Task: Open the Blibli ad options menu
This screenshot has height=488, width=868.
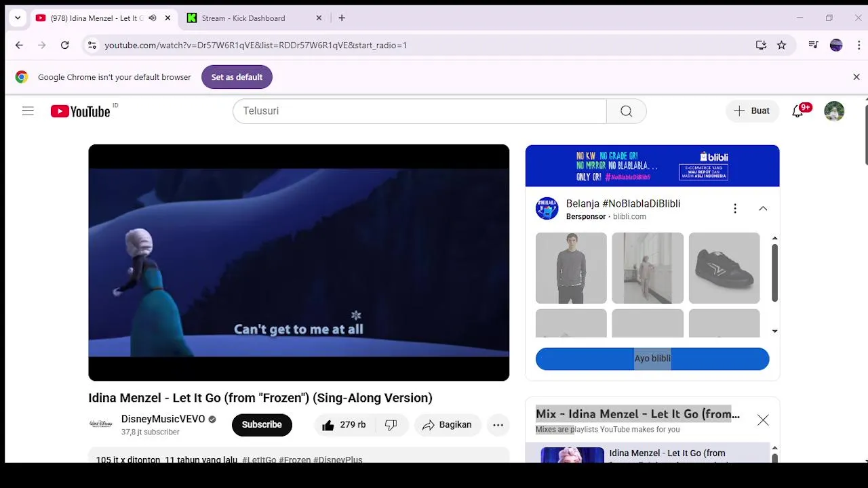Action: point(735,209)
